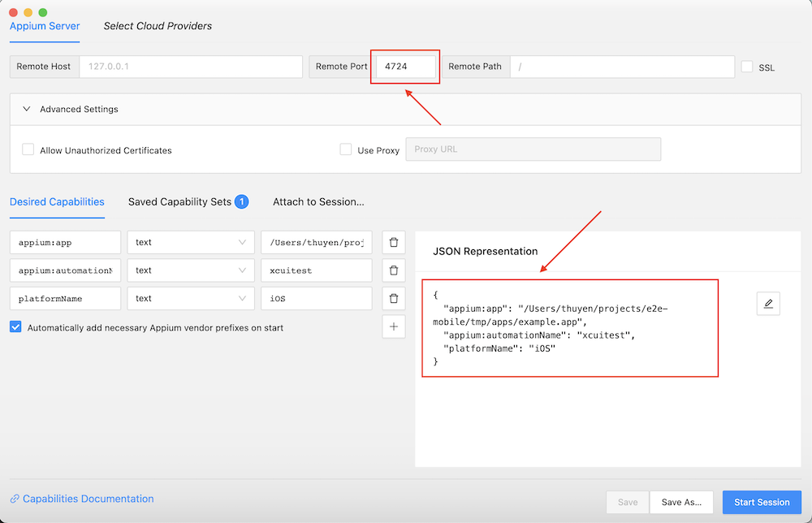
Task: Edit the xcuitest value field
Action: pyautogui.click(x=317, y=270)
